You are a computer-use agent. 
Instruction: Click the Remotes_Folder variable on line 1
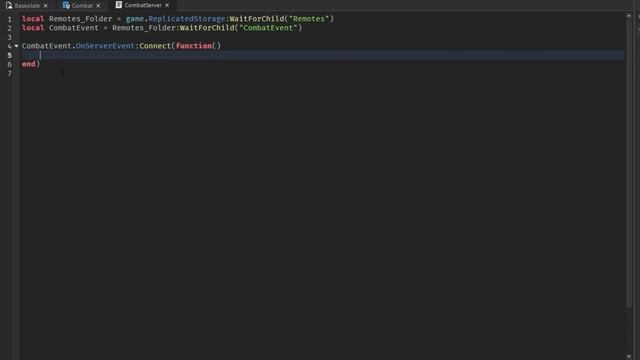(x=80, y=19)
